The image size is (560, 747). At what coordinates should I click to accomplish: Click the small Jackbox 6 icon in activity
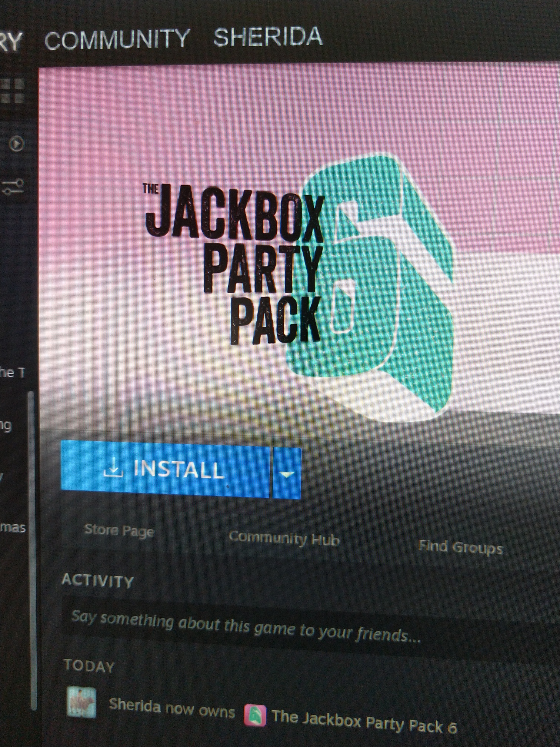[x=255, y=715]
